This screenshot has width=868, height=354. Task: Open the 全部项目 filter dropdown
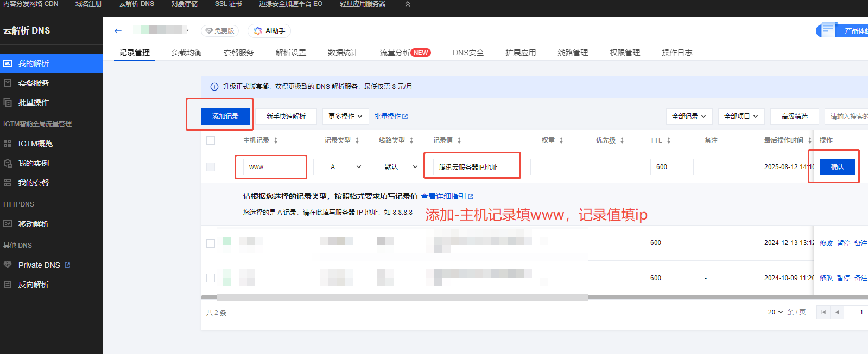tap(741, 117)
